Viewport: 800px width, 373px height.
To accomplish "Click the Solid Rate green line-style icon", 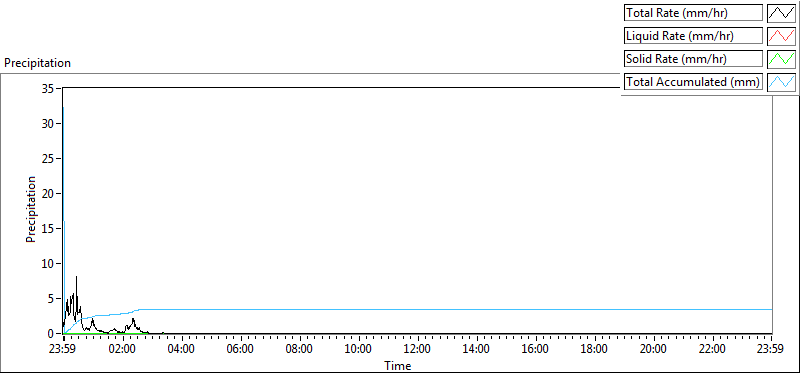I will click(781, 59).
